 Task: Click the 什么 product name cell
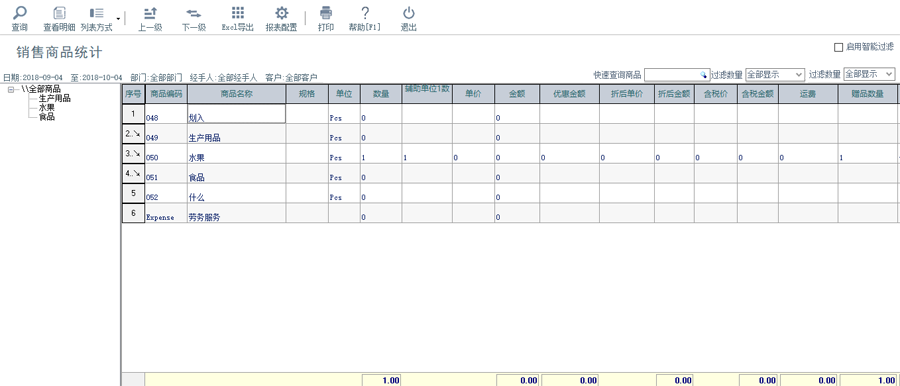click(x=236, y=194)
